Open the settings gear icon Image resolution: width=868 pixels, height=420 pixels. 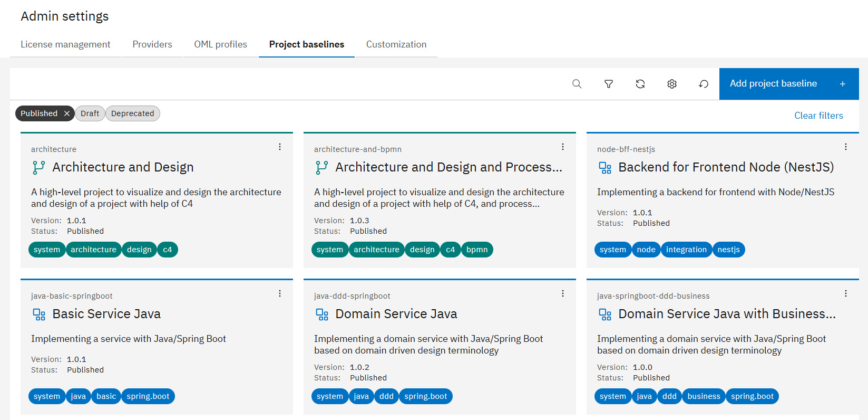[x=672, y=84]
